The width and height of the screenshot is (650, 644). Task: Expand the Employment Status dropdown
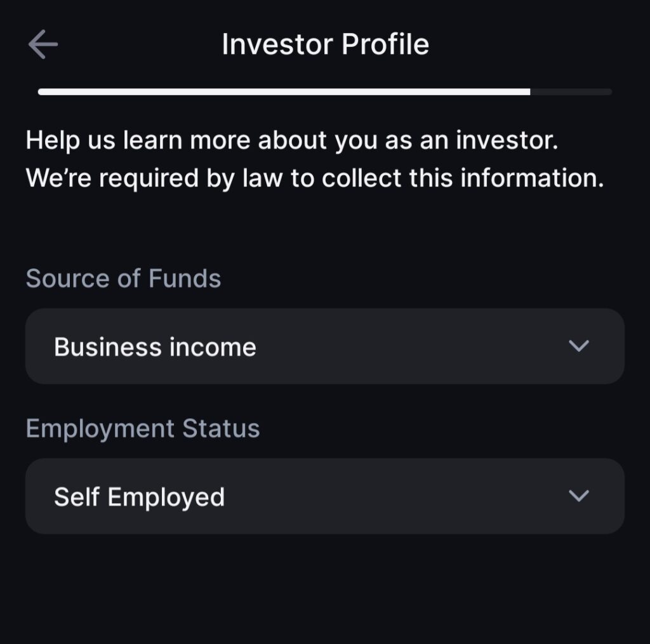tap(324, 496)
